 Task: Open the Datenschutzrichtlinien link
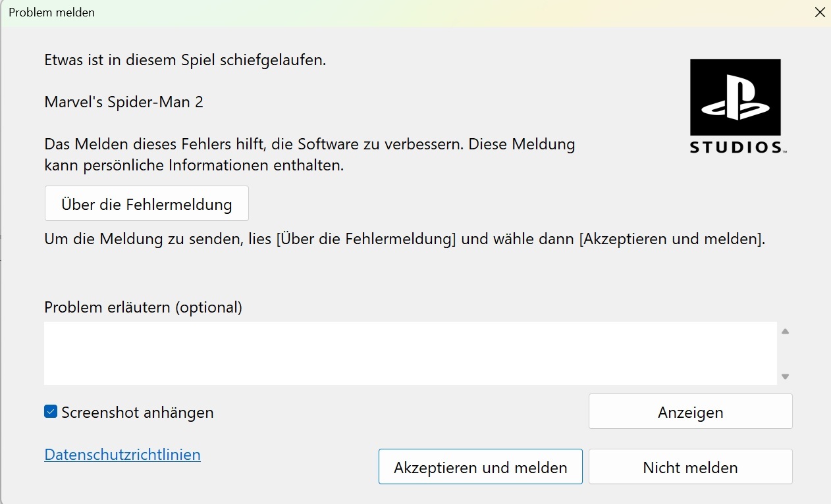(x=122, y=455)
